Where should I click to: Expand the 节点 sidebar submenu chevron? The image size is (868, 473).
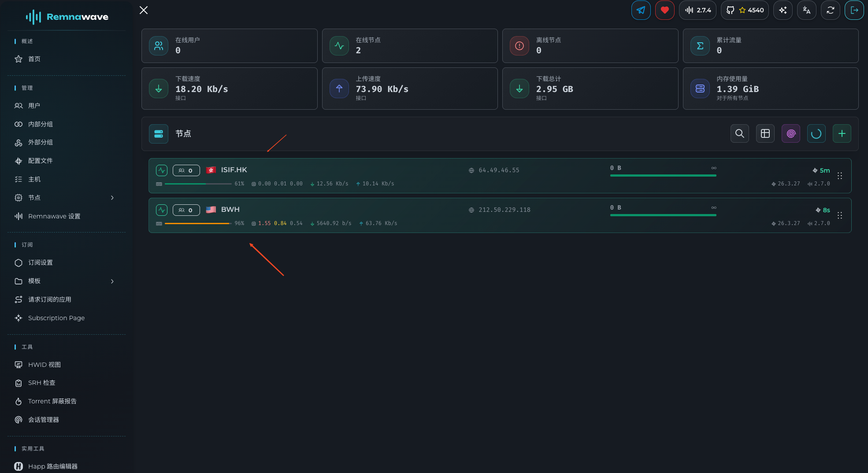(x=112, y=198)
